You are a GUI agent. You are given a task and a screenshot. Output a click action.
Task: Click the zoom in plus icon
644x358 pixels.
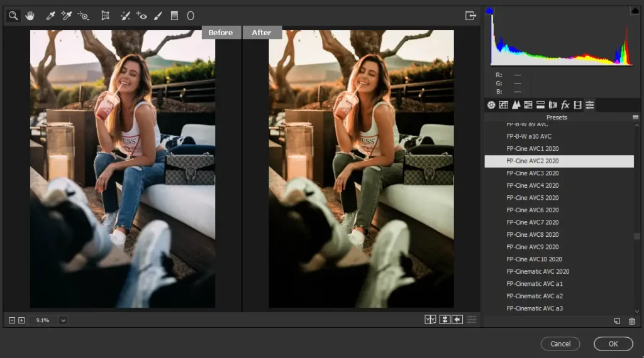click(x=21, y=320)
